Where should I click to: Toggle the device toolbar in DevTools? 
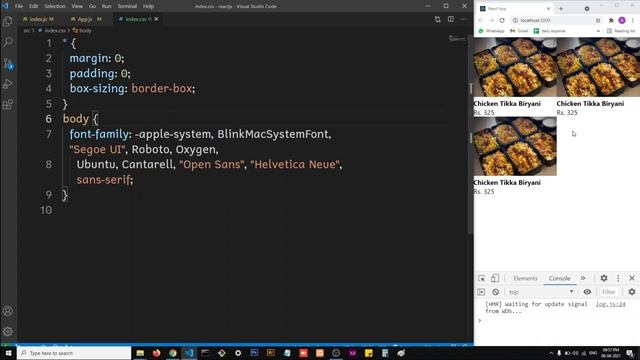pyautogui.click(x=495, y=278)
